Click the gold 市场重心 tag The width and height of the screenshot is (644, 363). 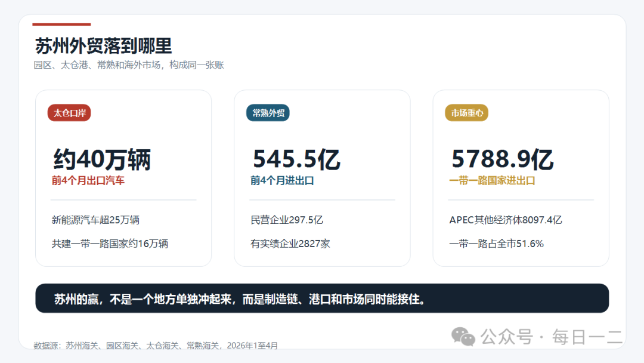point(466,113)
